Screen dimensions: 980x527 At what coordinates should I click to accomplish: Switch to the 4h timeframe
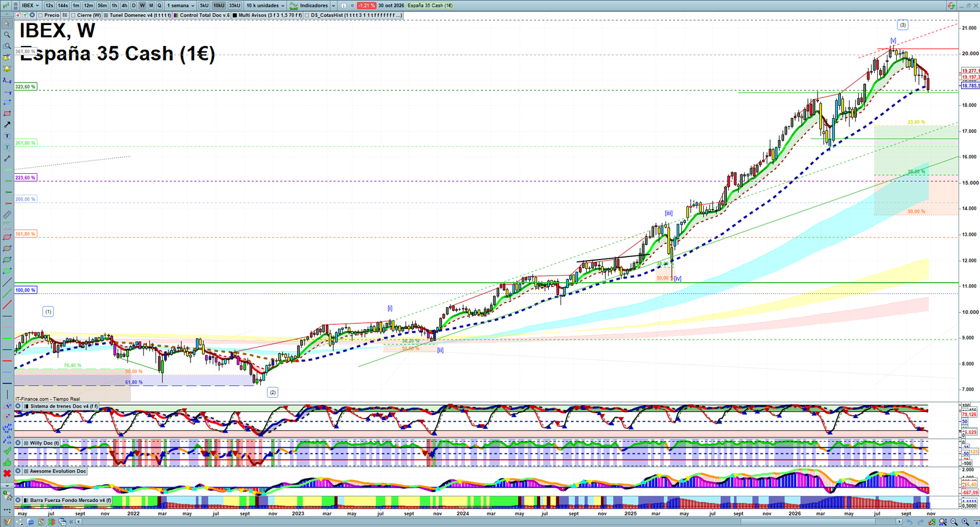(124, 6)
